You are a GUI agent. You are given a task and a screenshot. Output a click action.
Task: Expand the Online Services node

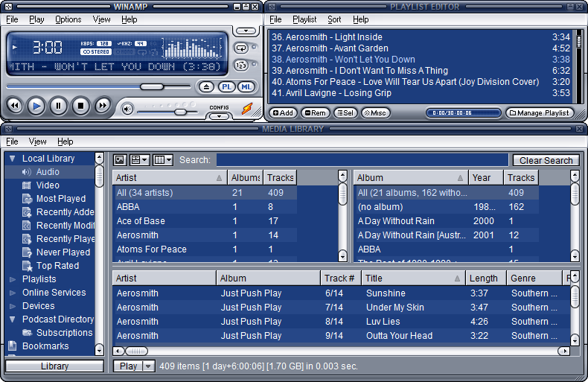(x=13, y=293)
